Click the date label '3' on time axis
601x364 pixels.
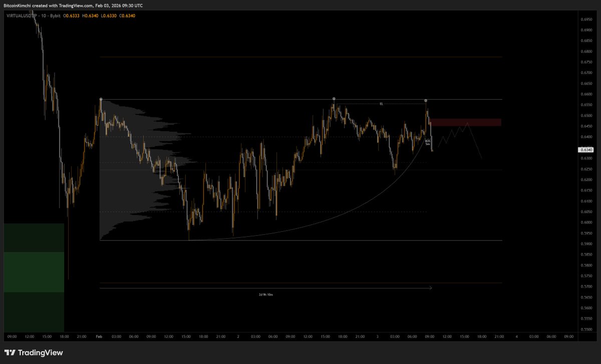click(x=377, y=336)
